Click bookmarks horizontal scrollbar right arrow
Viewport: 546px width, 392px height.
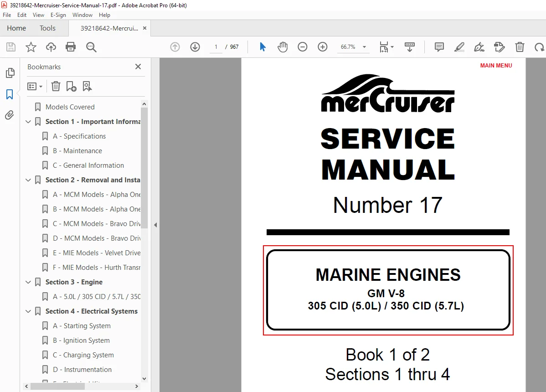[137, 387]
